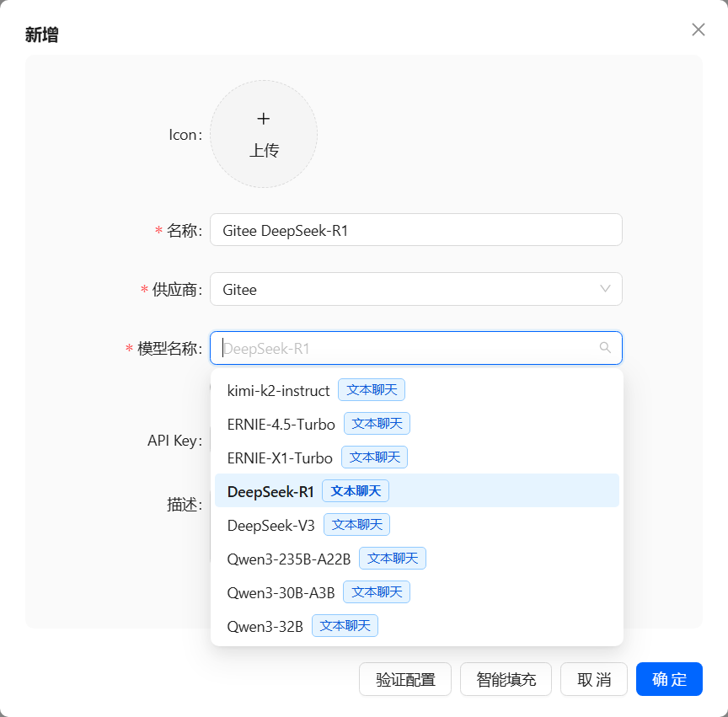Image resolution: width=728 pixels, height=717 pixels.
Task: Choose DeepSeek-V3 from the model list
Action: (x=270, y=525)
